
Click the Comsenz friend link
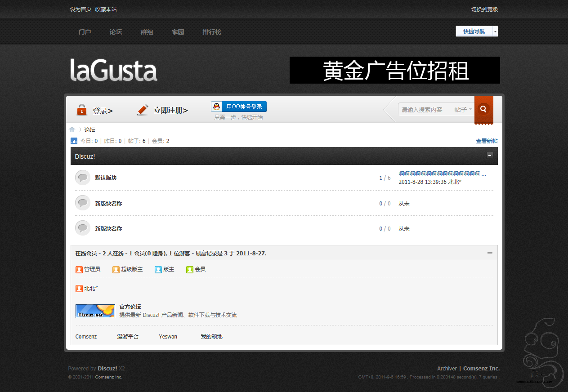[x=86, y=337]
